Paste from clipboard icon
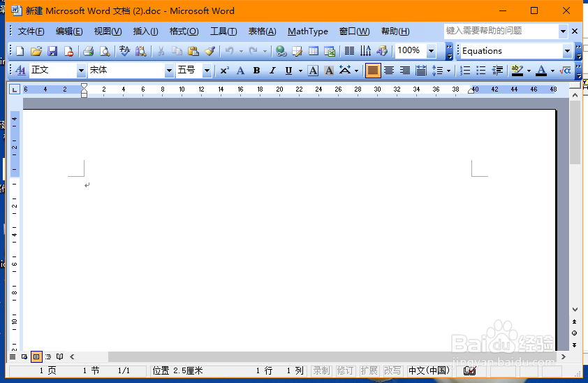This screenshot has height=383, width=588. (x=193, y=51)
